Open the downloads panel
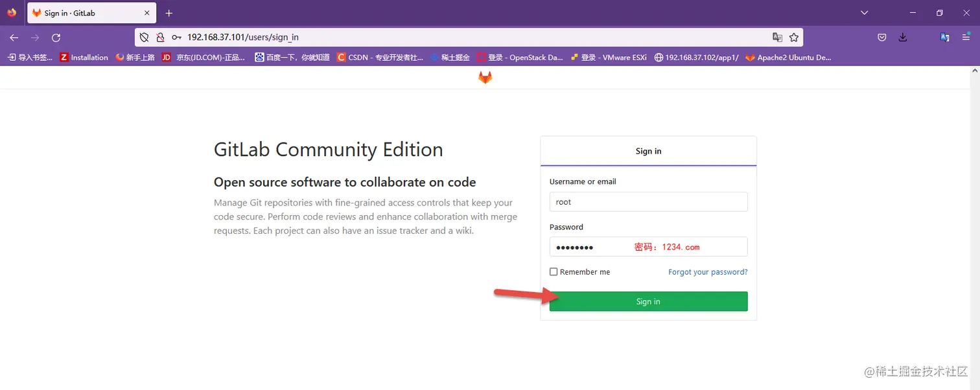 pyautogui.click(x=903, y=38)
